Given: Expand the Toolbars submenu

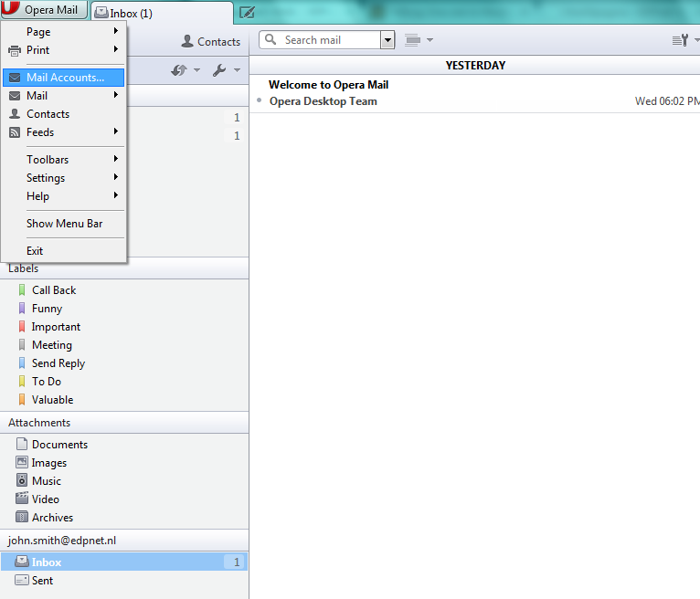Looking at the screenshot, I should tap(64, 160).
